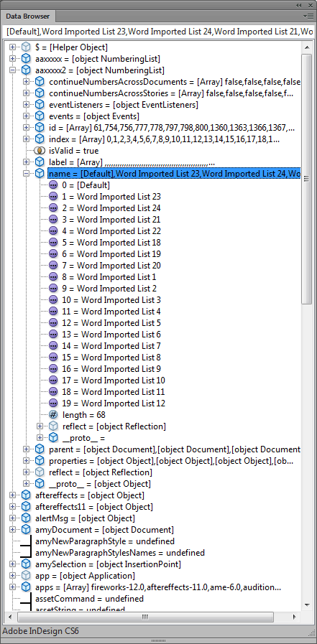The image size is (317, 644).
Task: Click the cube icon of reflect under name
Action: pyautogui.click(x=53, y=426)
